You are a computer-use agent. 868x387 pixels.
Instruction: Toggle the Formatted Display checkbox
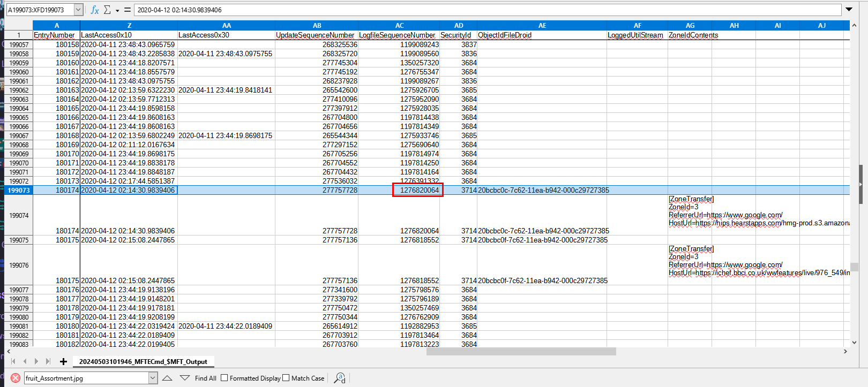225,378
